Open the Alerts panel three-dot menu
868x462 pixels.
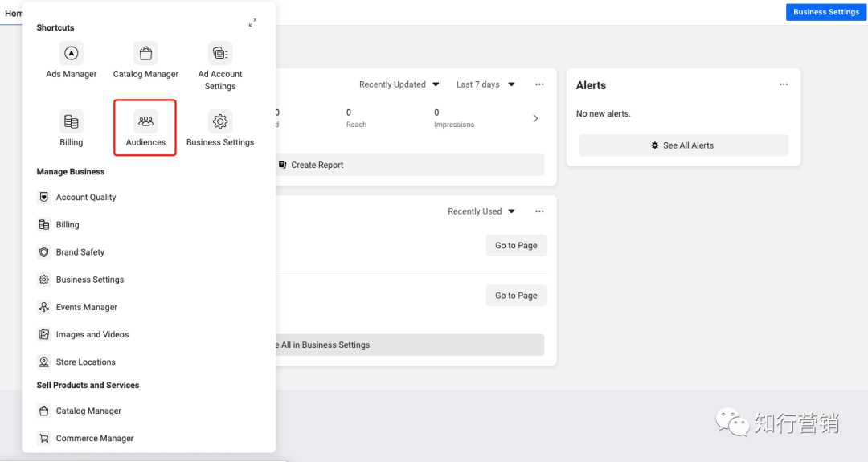pyautogui.click(x=784, y=84)
